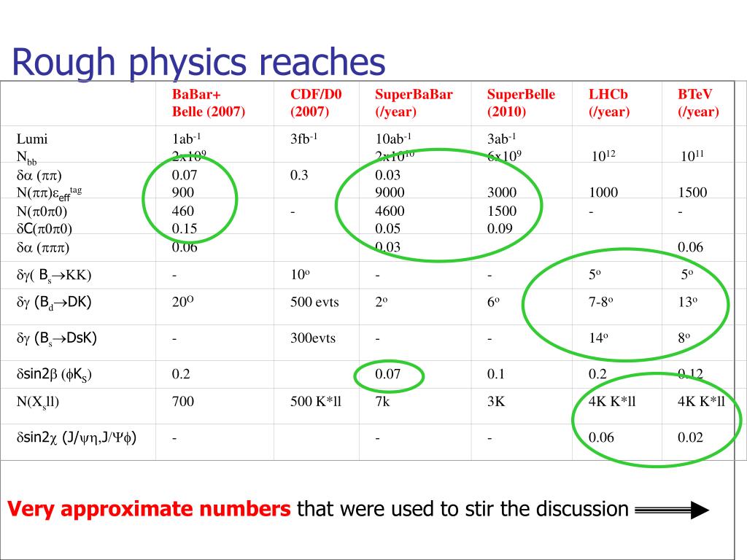
Task: Select the 'N(Xsll)' row label
Action: click(38, 402)
